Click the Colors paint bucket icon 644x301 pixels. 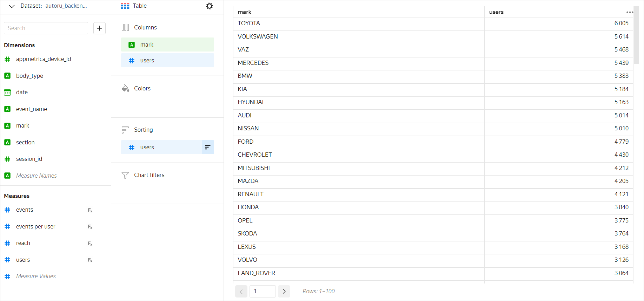125,88
